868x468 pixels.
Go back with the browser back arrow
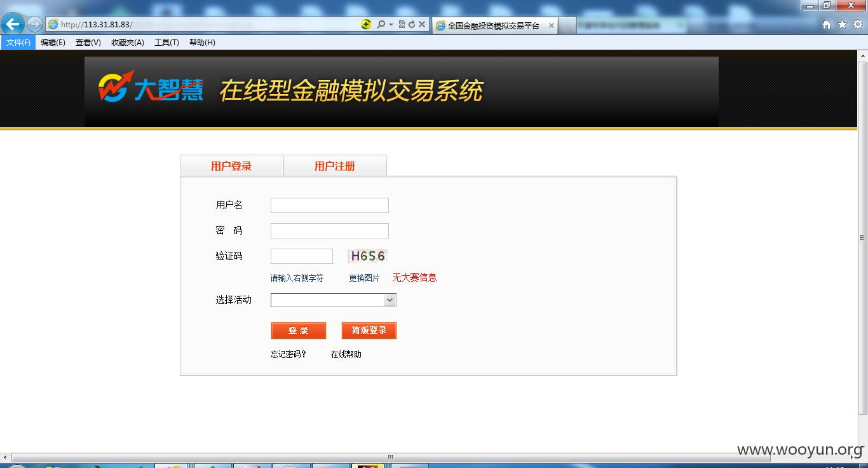[13, 25]
